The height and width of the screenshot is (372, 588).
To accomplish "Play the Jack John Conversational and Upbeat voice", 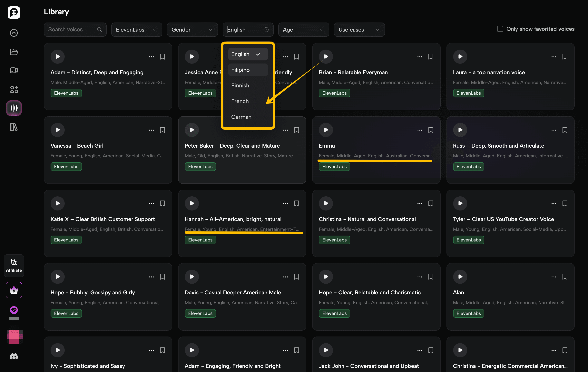I will point(326,350).
